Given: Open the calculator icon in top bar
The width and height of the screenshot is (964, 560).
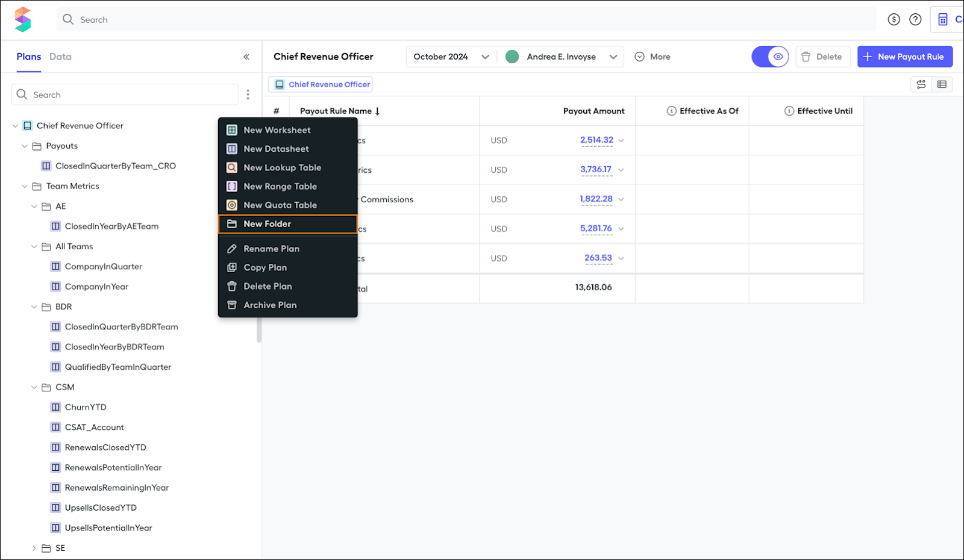Looking at the screenshot, I should pos(943,20).
